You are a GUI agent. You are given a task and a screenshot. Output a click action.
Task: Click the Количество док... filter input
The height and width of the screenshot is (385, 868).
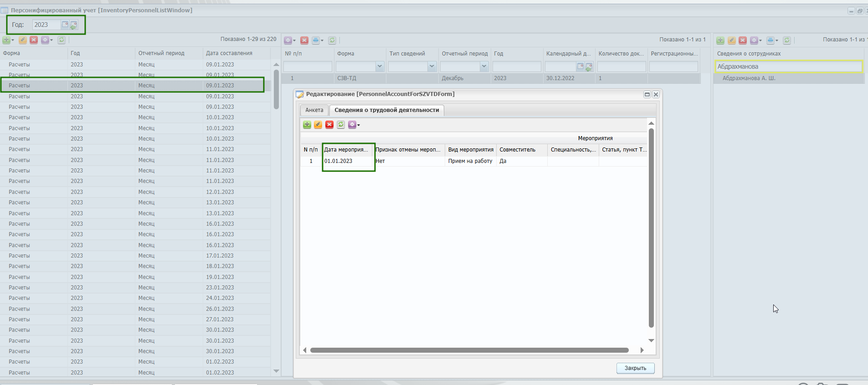(x=621, y=66)
